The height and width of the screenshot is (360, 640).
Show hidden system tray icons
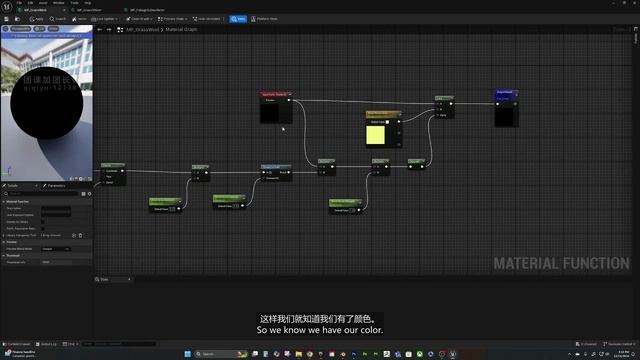569,354
